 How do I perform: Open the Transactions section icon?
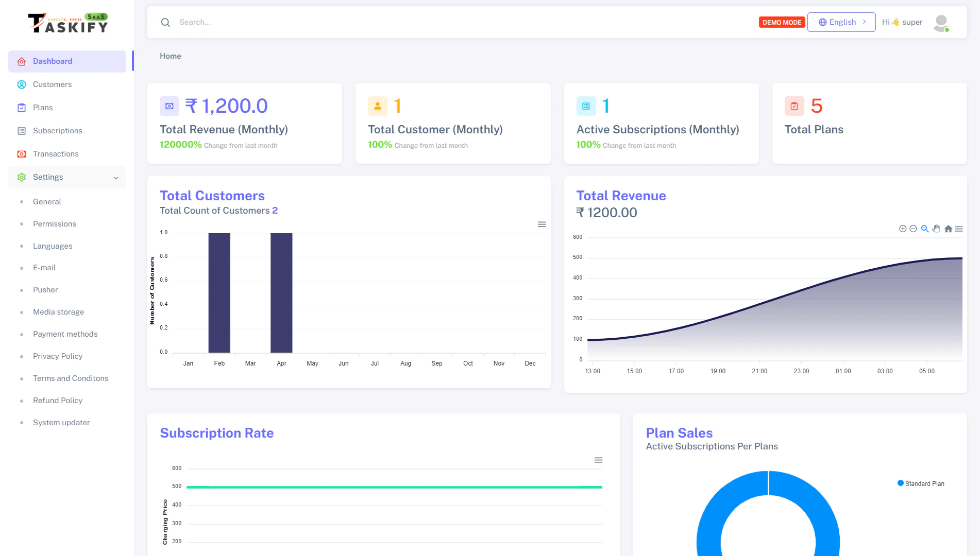tap(21, 154)
